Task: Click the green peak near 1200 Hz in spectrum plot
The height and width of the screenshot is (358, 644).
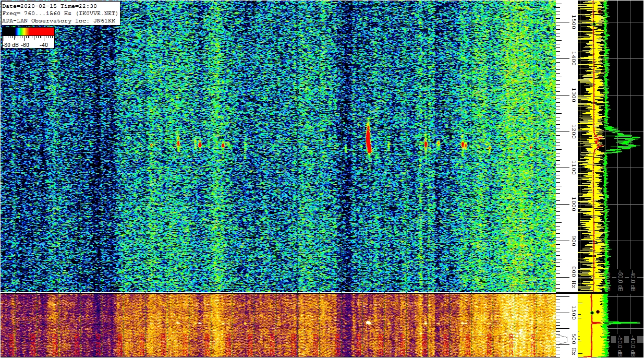Action: (x=623, y=140)
